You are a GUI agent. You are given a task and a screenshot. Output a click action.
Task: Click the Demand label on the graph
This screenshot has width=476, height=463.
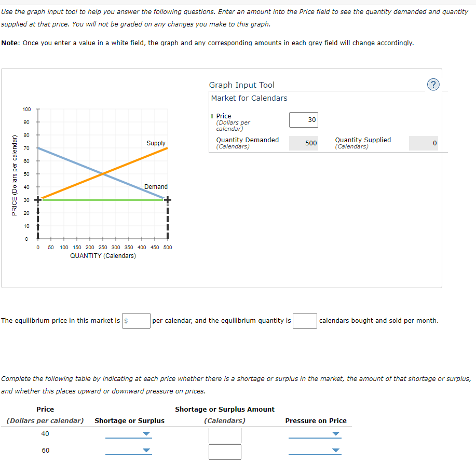[x=155, y=186]
